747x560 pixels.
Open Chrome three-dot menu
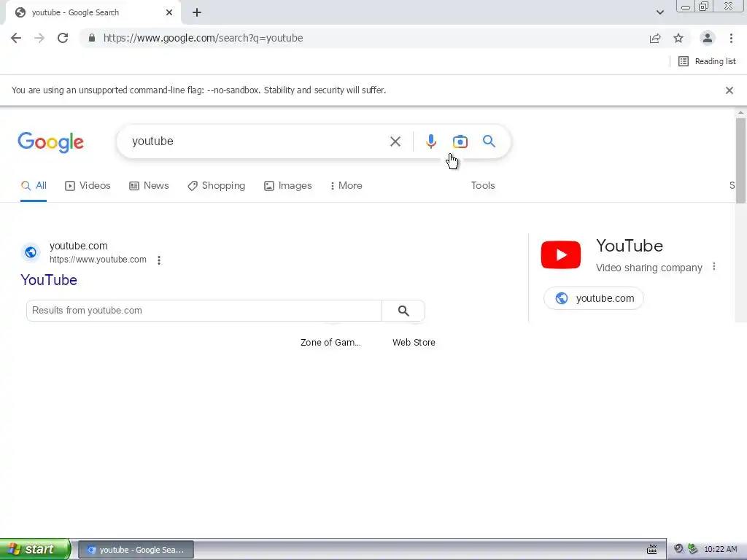coord(731,38)
